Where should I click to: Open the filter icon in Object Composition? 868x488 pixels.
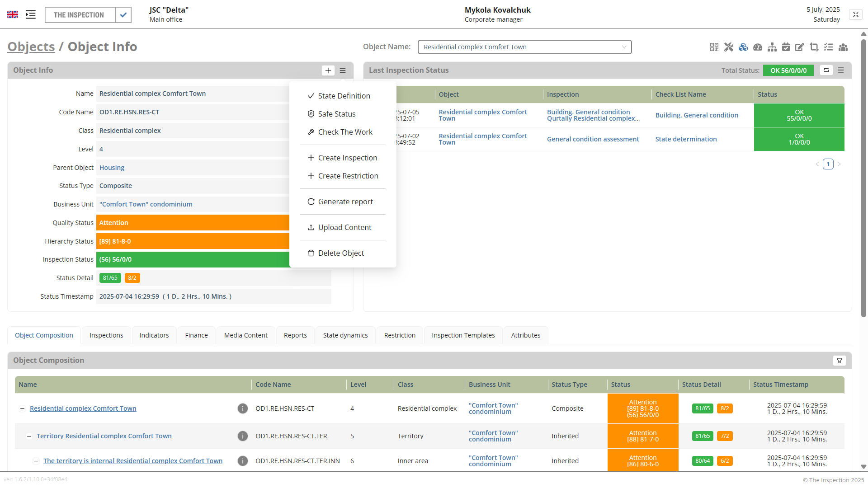pos(840,361)
